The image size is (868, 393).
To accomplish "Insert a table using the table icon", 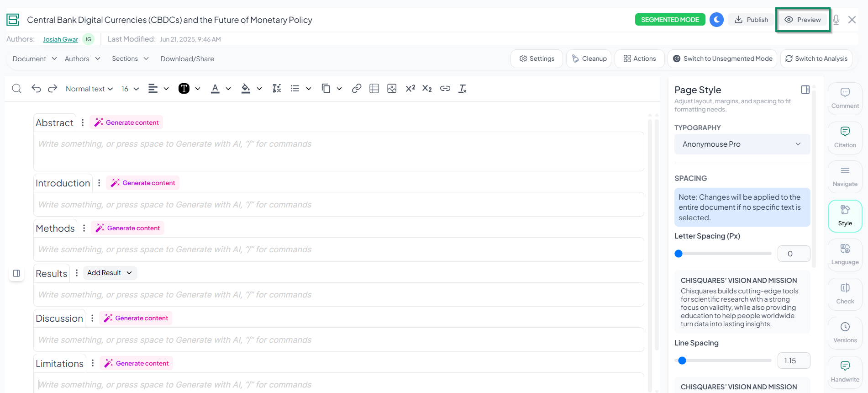I will 374,89.
